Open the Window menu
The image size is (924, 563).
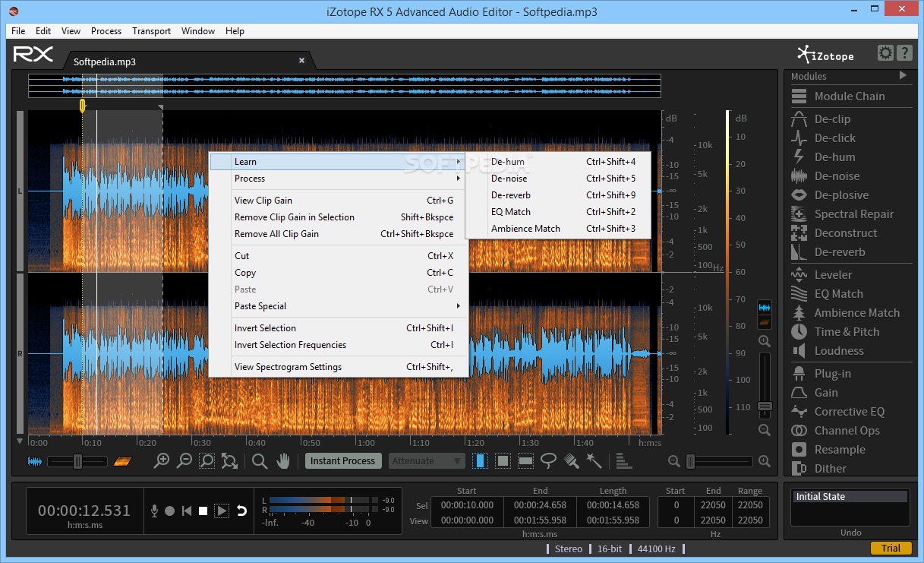pyautogui.click(x=197, y=31)
